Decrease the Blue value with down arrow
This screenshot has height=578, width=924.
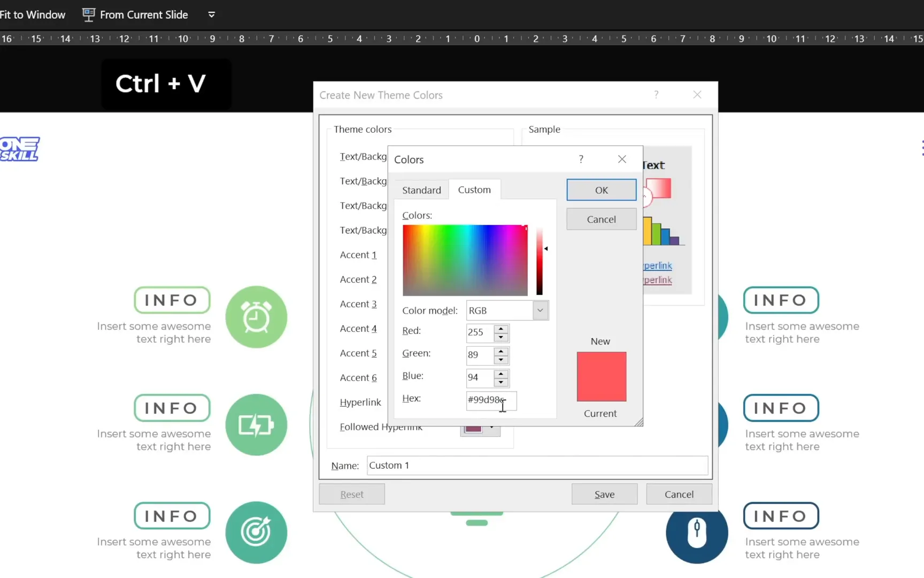pos(501,382)
